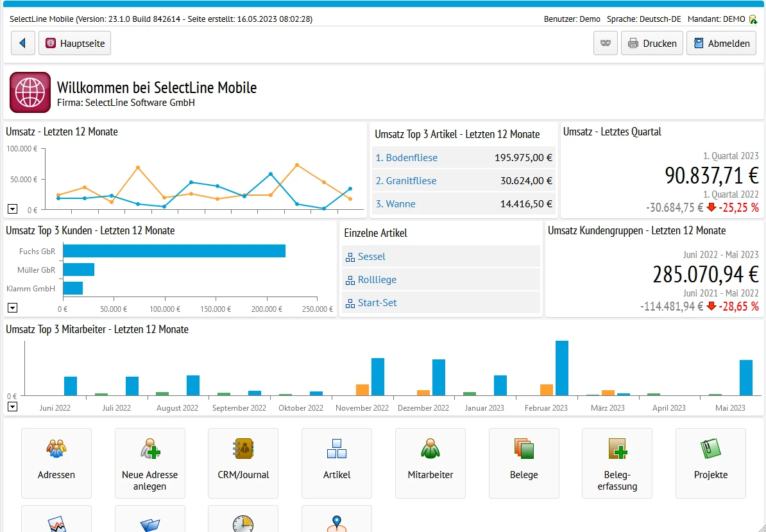Open the chart icon tile below Adressen
The width and height of the screenshot is (766, 532).
pos(56,519)
